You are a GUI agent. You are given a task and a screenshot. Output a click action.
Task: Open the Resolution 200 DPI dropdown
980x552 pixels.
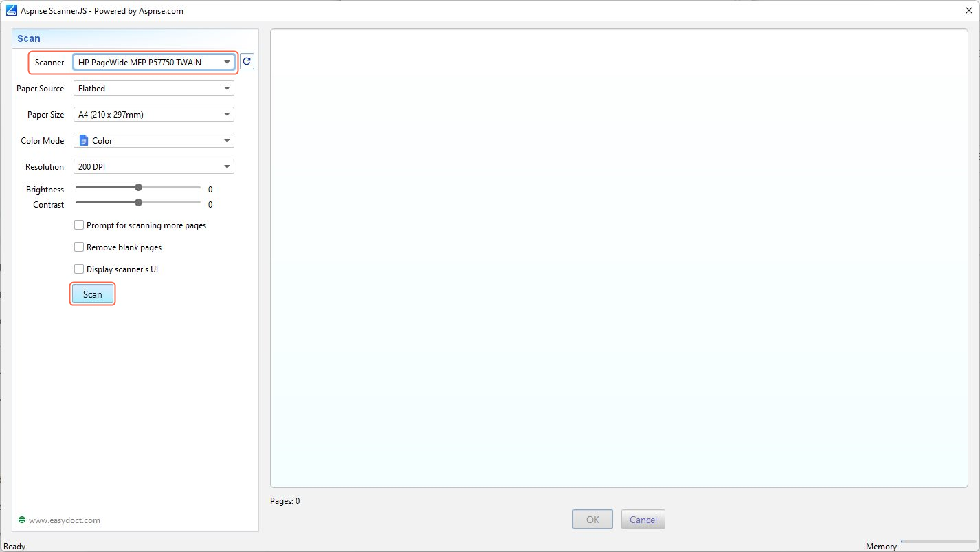(x=154, y=167)
